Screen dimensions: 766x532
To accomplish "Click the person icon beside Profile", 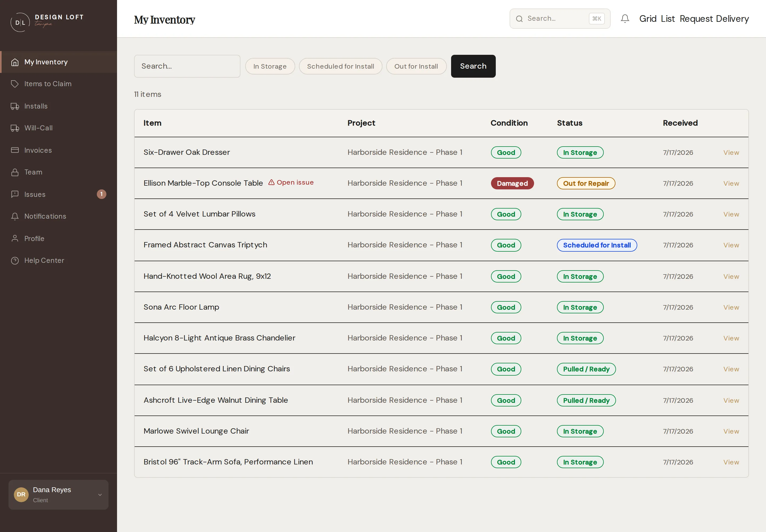I will [x=15, y=238].
